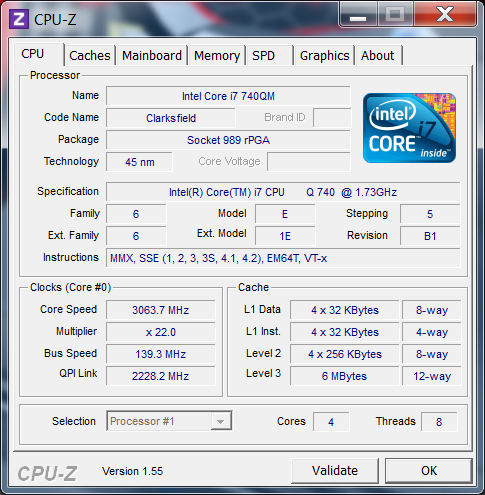Click the Model value E
The image size is (485, 495).
click(285, 214)
